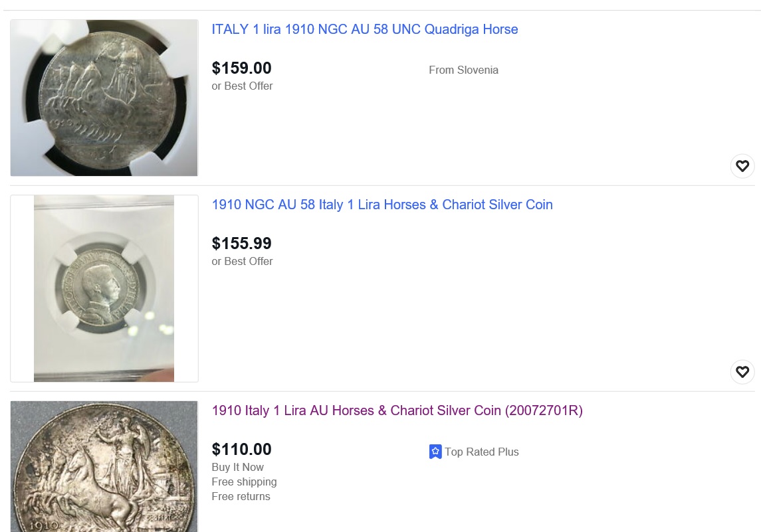The height and width of the screenshot is (532, 761).
Task: Click the $110.00 price
Action: point(241,450)
